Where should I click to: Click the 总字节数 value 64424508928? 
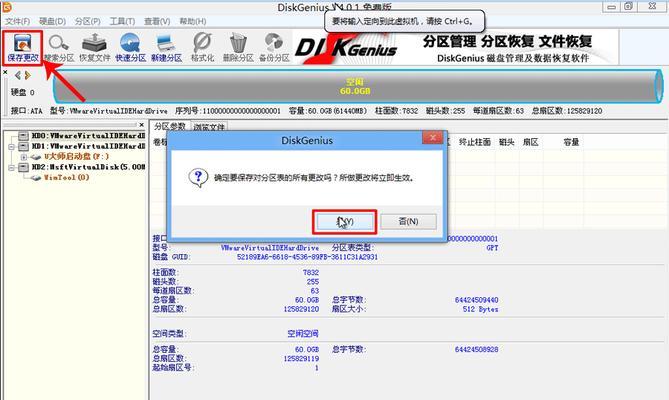476,350
